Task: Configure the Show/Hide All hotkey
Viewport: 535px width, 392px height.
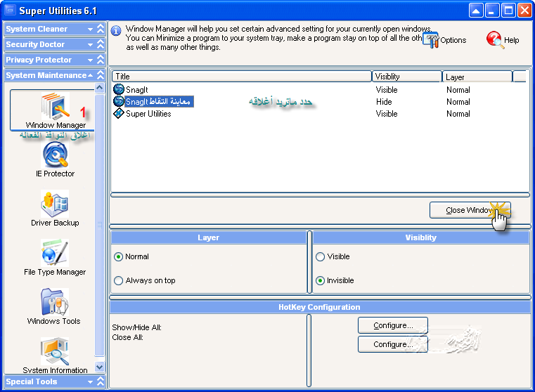Action: pyautogui.click(x=393, y=325)
